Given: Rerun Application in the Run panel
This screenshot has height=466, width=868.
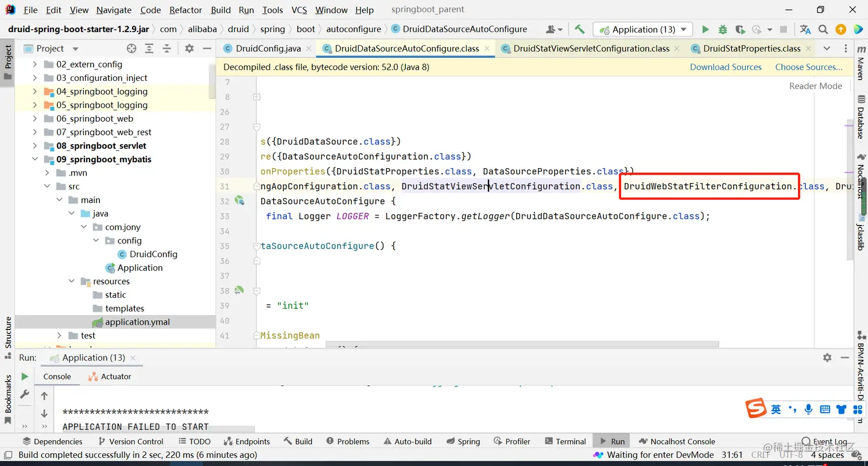Looking at the screenshot, I should [x=25, y=376].
